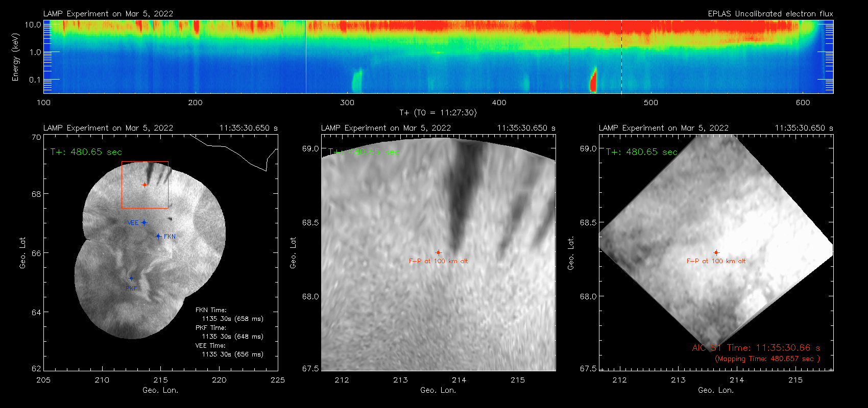868x408 pixels.
Task: Click red footpoint marker inside the red box
Action: pyautogui.click(x=144, y=185)
